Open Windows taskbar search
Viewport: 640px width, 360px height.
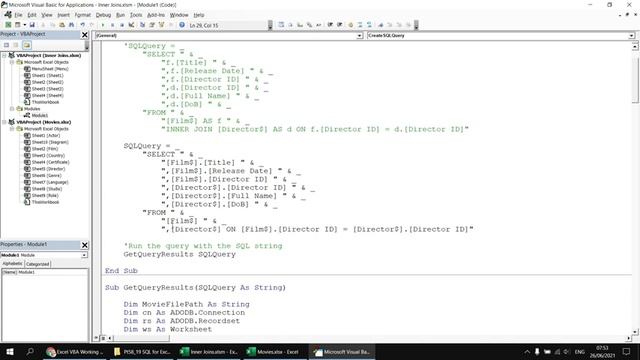click(30, 351)
